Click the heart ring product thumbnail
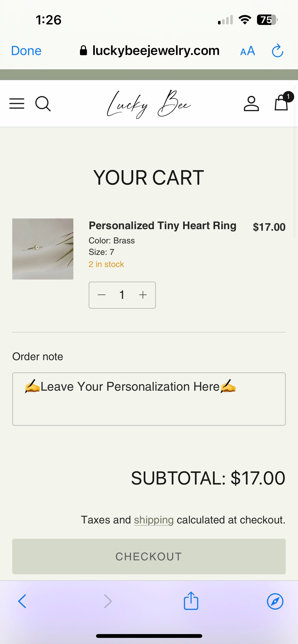Screen dimensions: 298x644 point(43,249)
